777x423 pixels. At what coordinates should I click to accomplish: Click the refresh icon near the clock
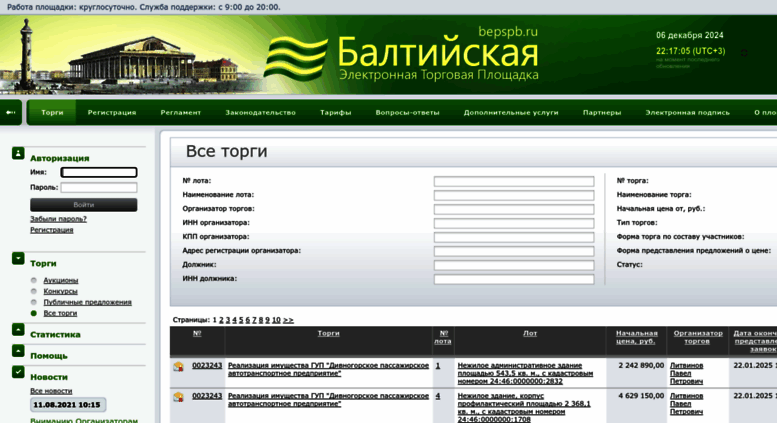[x=744, y=53]
